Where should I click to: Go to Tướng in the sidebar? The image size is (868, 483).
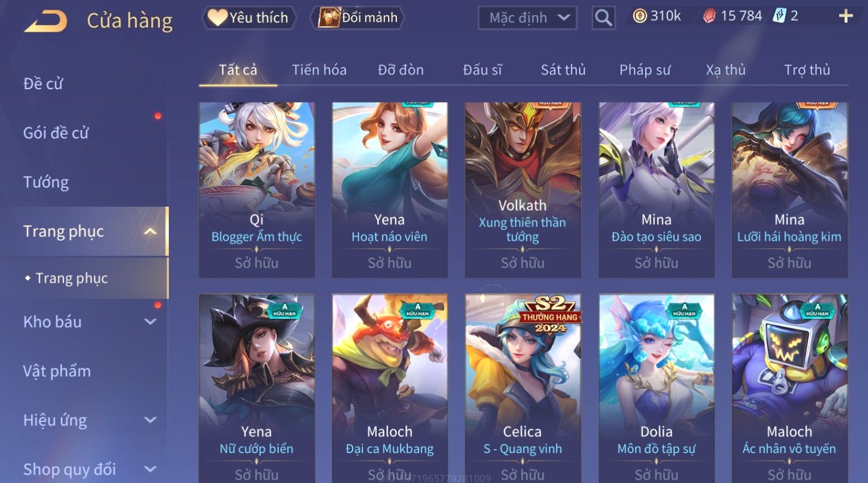pos(46,182)
